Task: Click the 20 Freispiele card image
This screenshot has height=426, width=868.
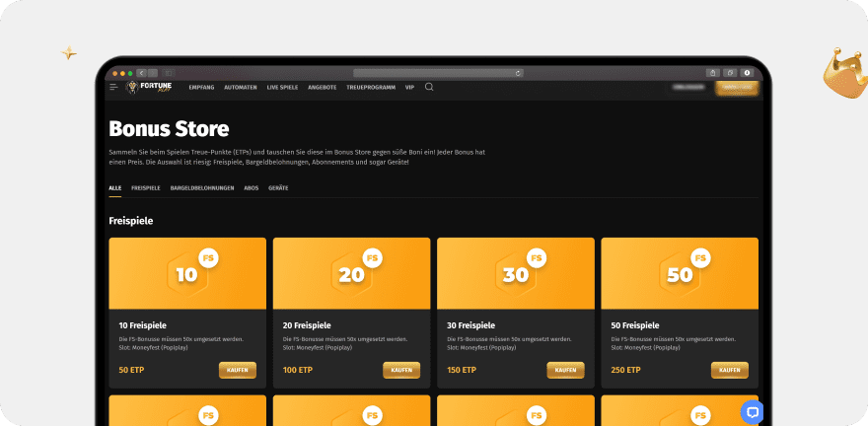Action: pos(351,273)
